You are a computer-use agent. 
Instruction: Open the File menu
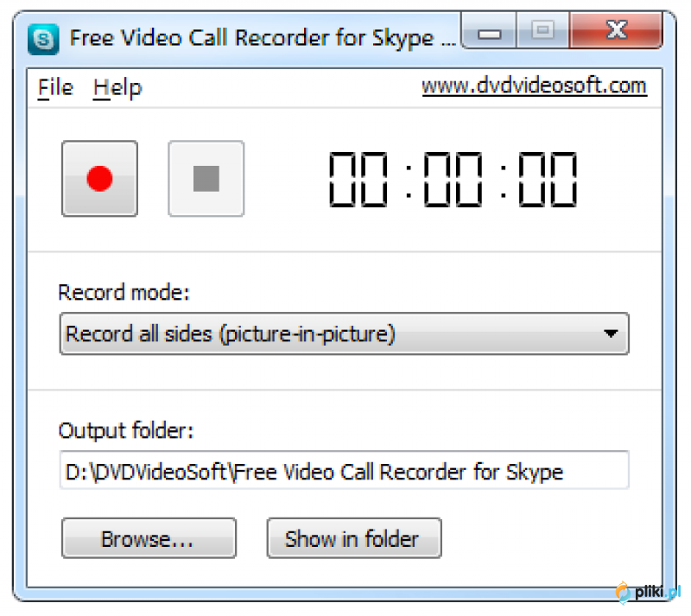pos(55,87)
